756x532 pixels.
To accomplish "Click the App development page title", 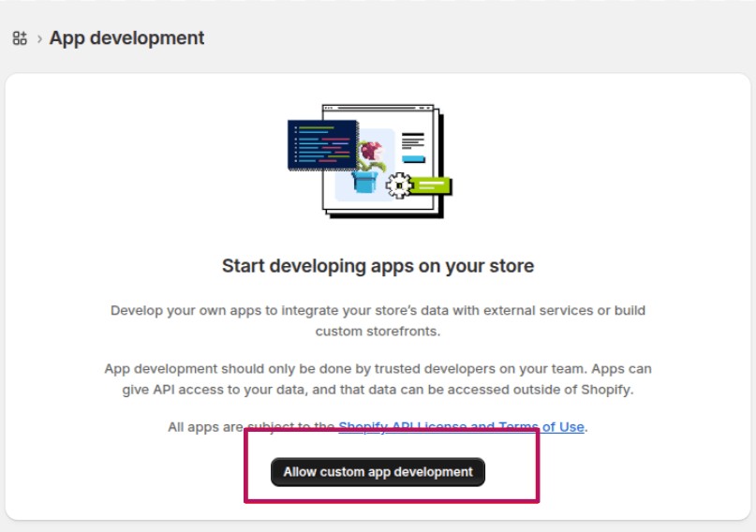I will tap(126, 38).
